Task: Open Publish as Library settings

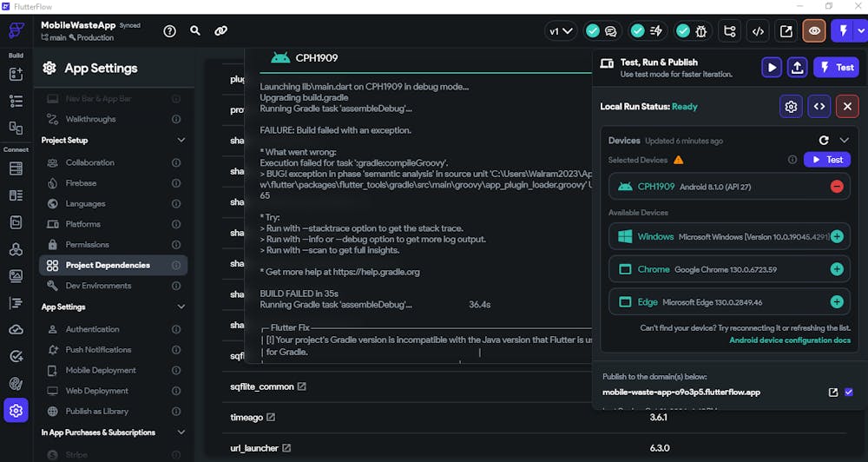Action: (x=113, y=411)
